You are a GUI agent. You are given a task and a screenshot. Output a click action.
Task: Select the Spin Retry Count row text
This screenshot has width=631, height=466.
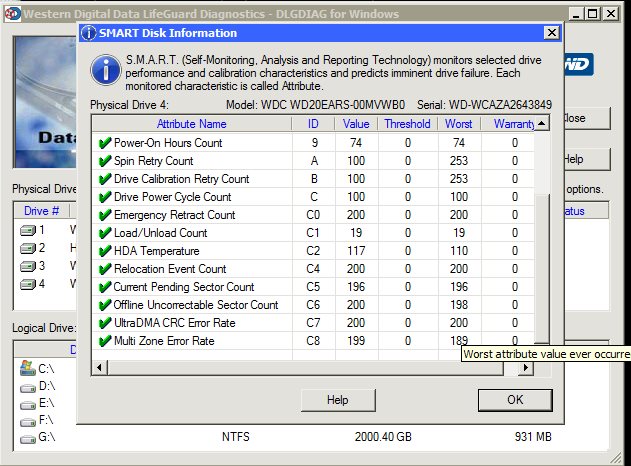point(153,161)
